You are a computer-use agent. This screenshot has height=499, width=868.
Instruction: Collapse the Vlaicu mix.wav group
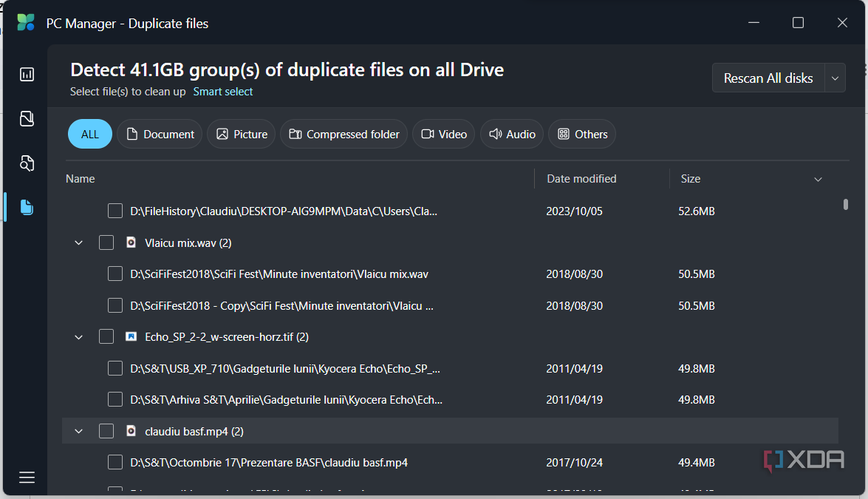coord(78,242)
